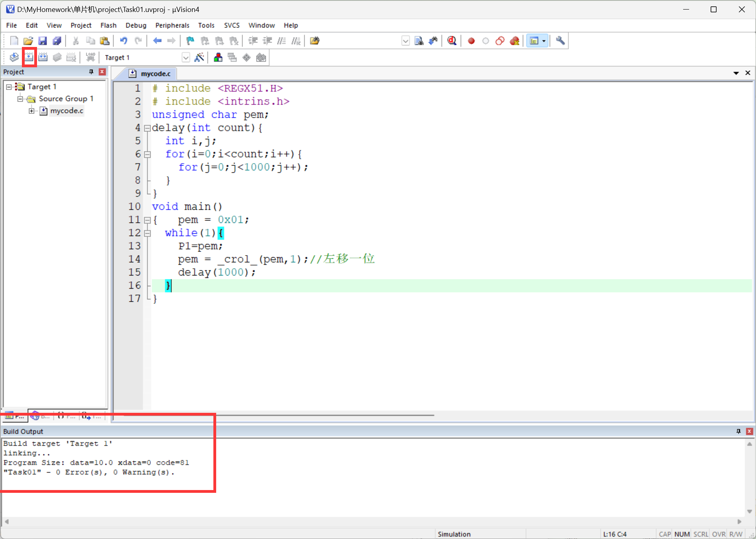Open Manage Components colored blocks icon

point(218,57)
